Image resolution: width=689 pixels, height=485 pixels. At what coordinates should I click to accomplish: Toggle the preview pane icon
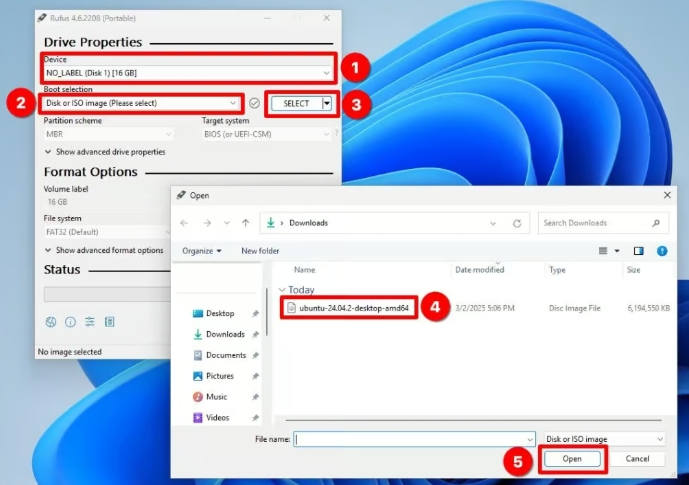coord(638,251)
